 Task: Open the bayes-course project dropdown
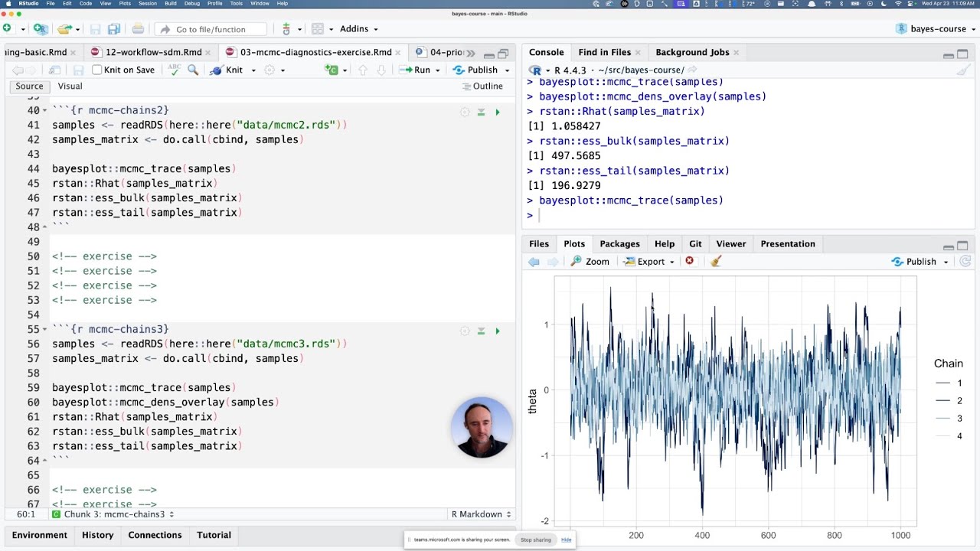tap(936, 29)
